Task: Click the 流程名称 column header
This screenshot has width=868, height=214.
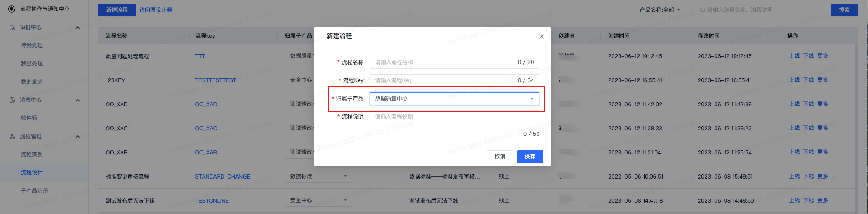Action: 117,36
